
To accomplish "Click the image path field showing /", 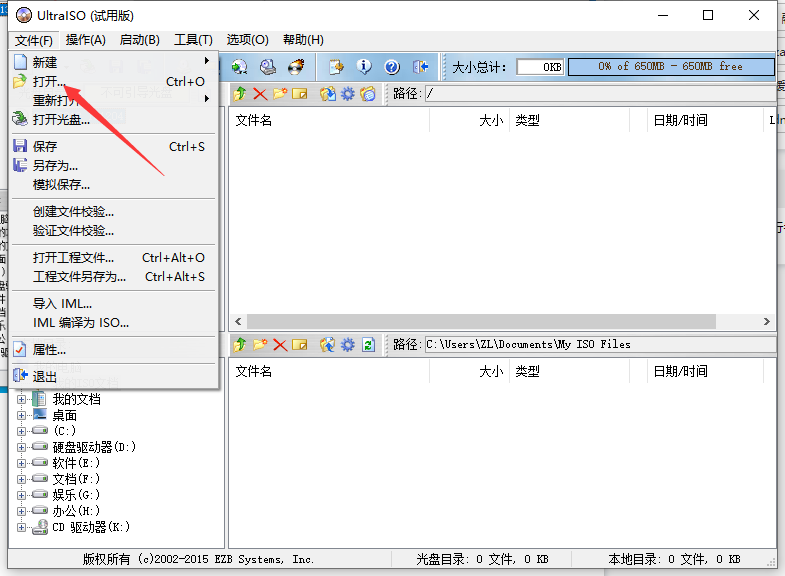I will (601, 94).
